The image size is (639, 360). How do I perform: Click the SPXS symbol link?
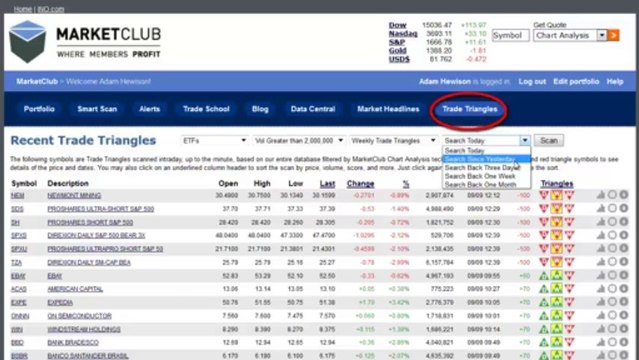(x=19, y=236)
